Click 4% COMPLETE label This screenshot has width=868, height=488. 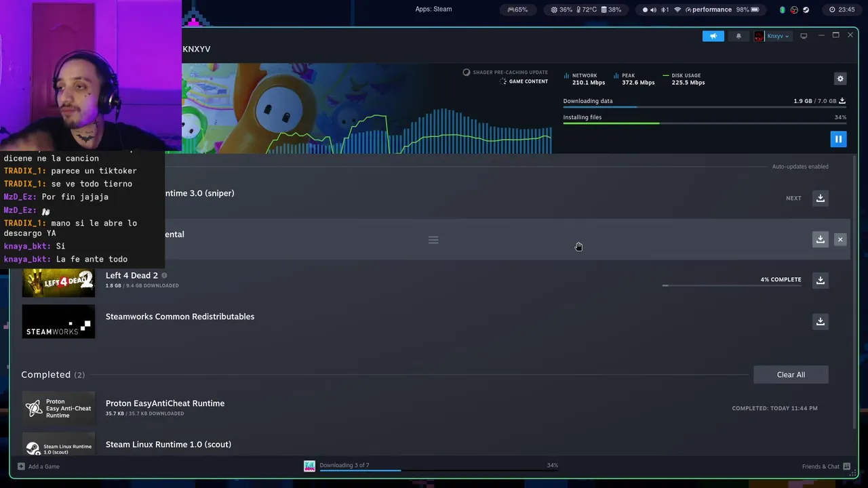coord(781,279)
